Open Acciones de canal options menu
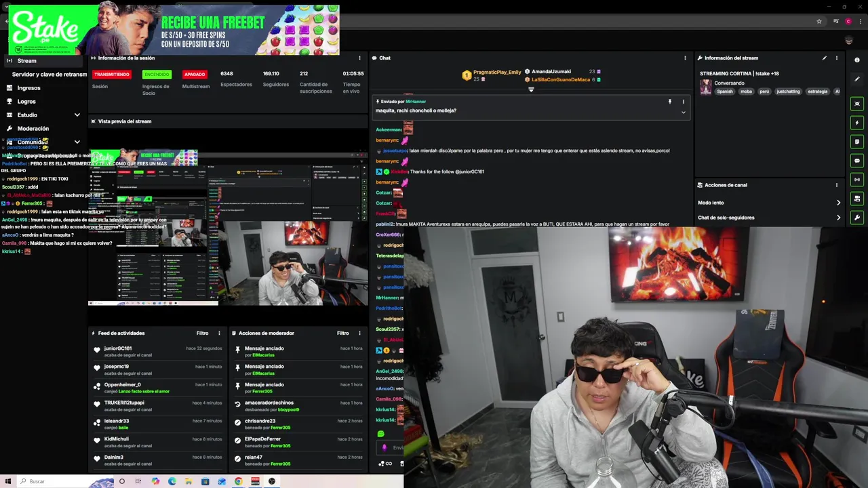The image size is (868, 488). 836,185
